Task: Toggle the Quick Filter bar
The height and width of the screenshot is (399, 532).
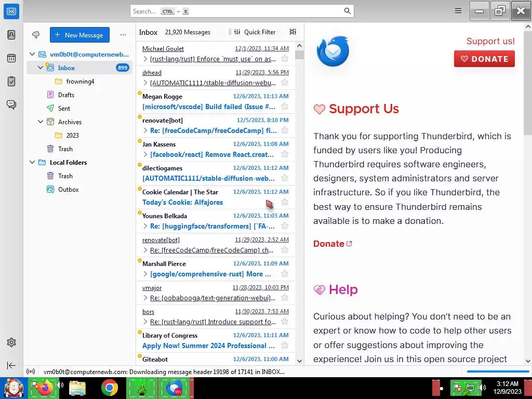Action: (x=255, y=32)
